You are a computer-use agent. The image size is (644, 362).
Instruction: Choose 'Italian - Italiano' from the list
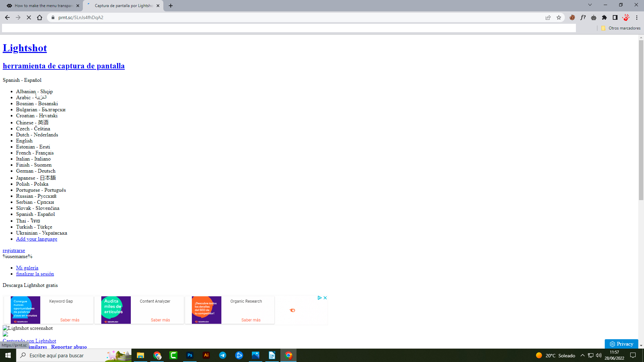point(33,159)
